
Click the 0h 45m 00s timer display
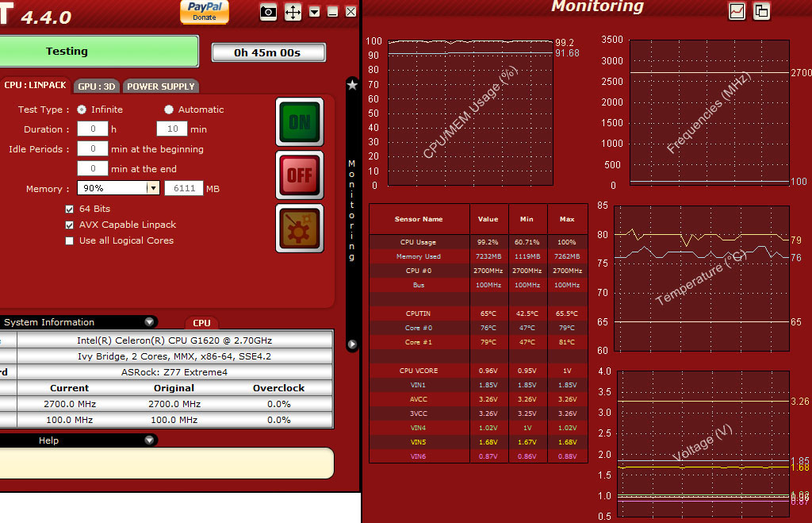pos(268,52)
